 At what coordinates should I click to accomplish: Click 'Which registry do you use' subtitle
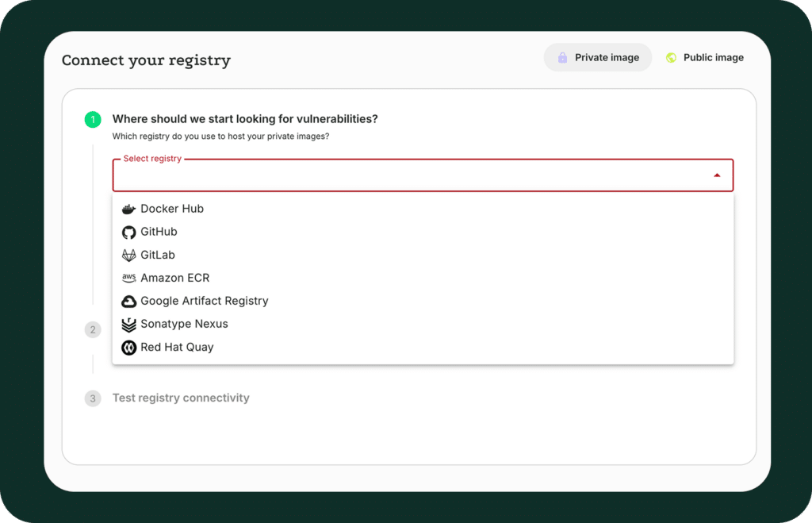point(220,137)
